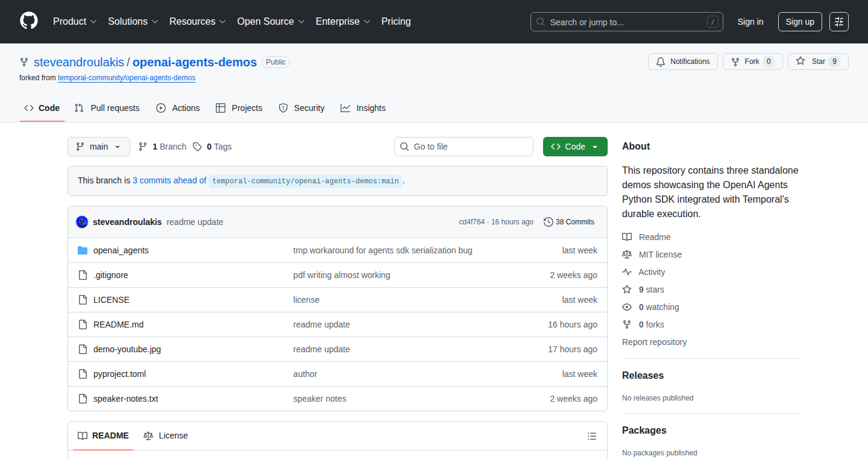Open the speaker notes commit message

[319, 399]
